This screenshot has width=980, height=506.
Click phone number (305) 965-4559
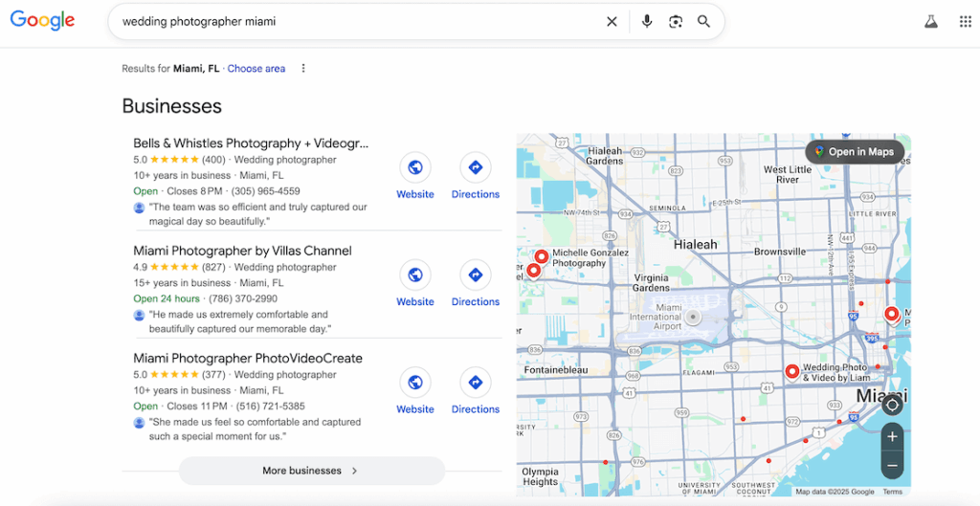266,191
